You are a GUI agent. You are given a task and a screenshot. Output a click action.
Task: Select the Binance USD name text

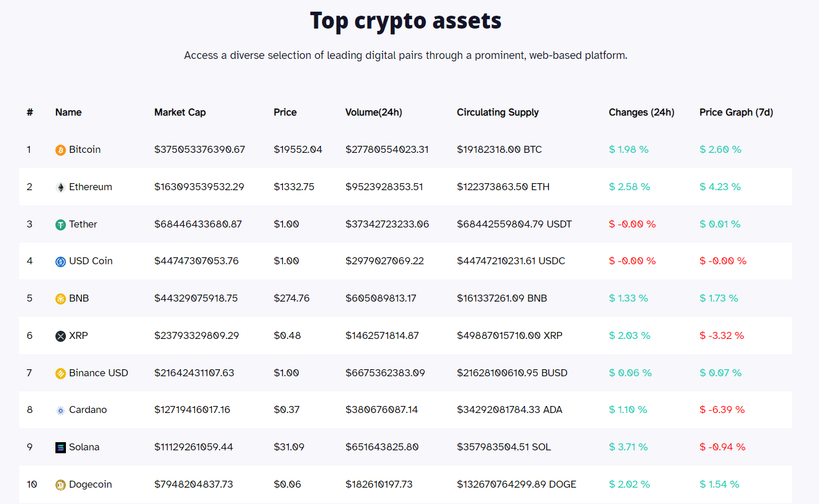pos(99,373)
